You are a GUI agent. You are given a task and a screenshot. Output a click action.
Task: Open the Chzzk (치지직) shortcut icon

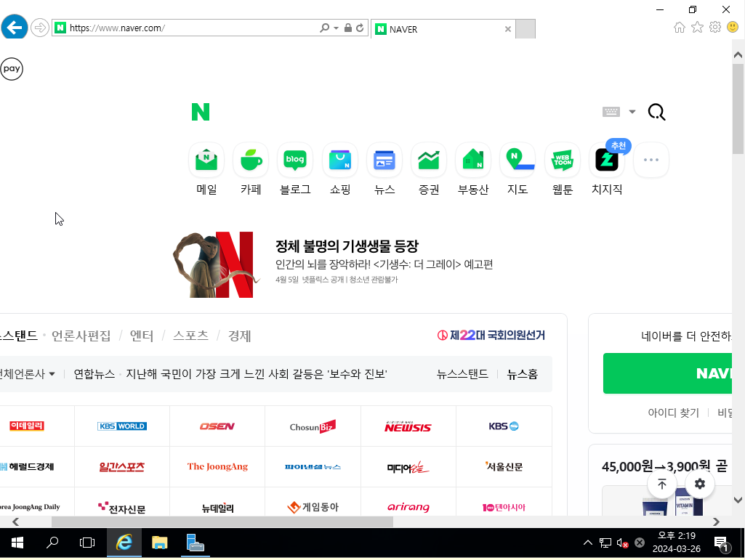pos(607,160)
